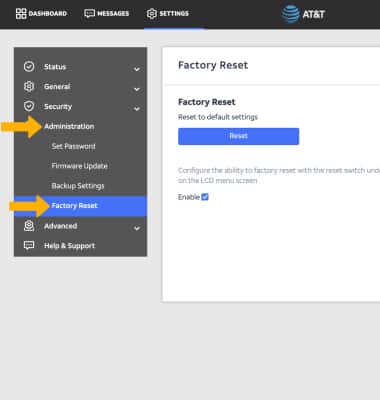This screenshot has width=380, height=400.
Task: Expand the Status section chevron
Action: coord(137,69)
